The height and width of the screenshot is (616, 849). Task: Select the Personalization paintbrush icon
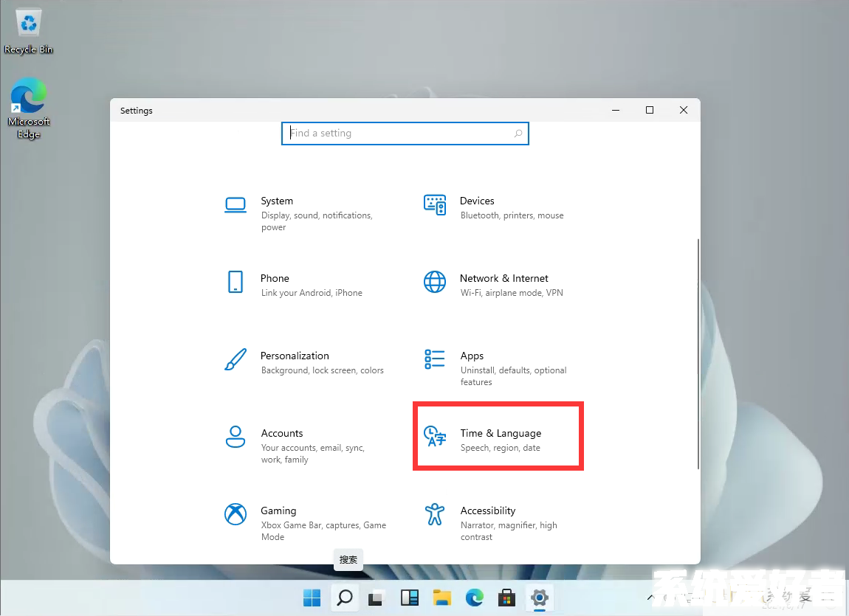235,359
